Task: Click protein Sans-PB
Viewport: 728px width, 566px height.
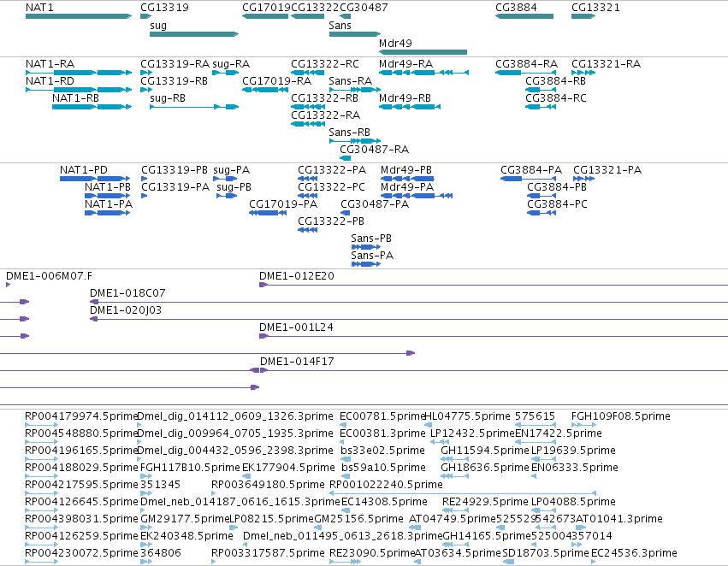Action: click(x=371, y=239)
